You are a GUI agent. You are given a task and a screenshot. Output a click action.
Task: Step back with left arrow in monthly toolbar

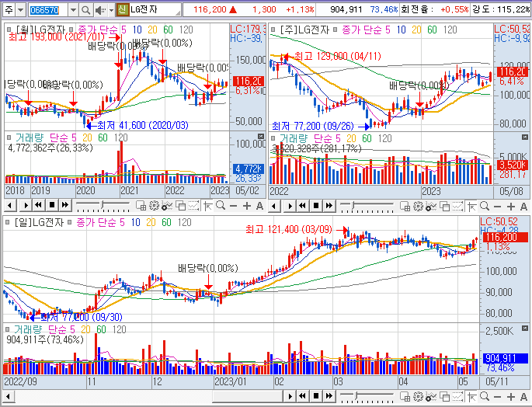point(11,205)
